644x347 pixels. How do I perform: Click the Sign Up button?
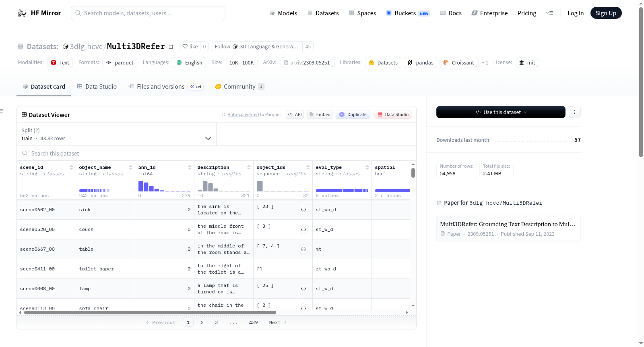[606, 13]
